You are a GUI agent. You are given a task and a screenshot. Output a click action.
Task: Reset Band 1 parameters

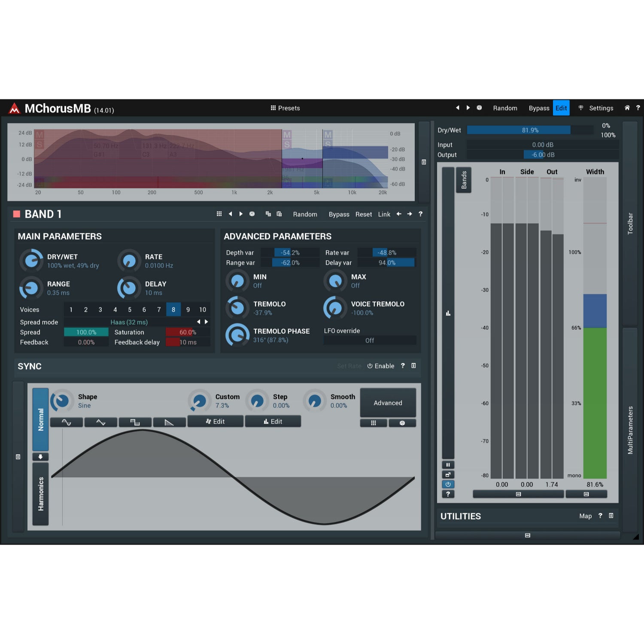tap(364, 214)
